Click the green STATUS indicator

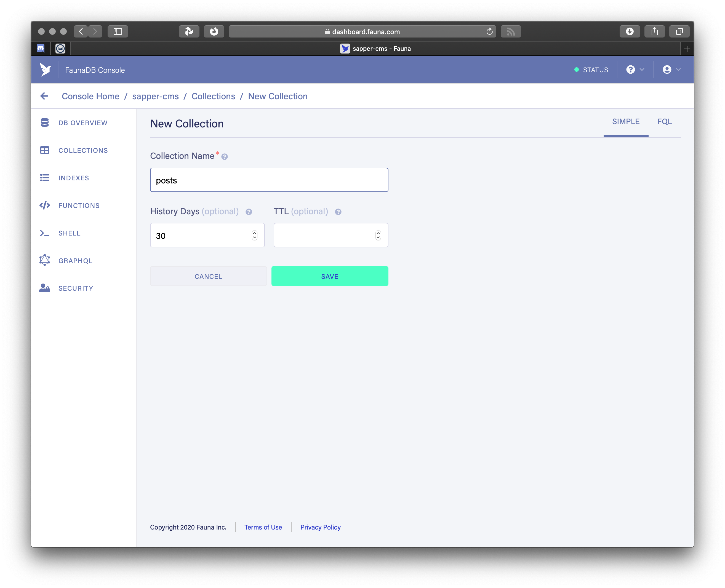coord(591,70)
